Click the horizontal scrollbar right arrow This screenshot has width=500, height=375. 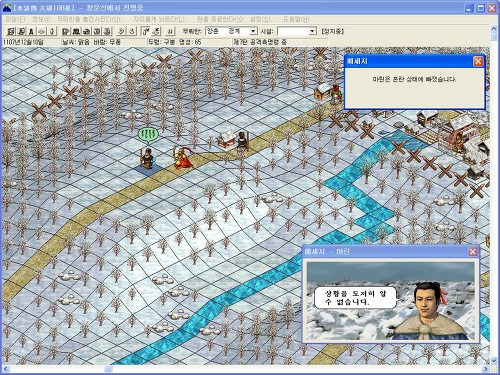pos(486,369)
